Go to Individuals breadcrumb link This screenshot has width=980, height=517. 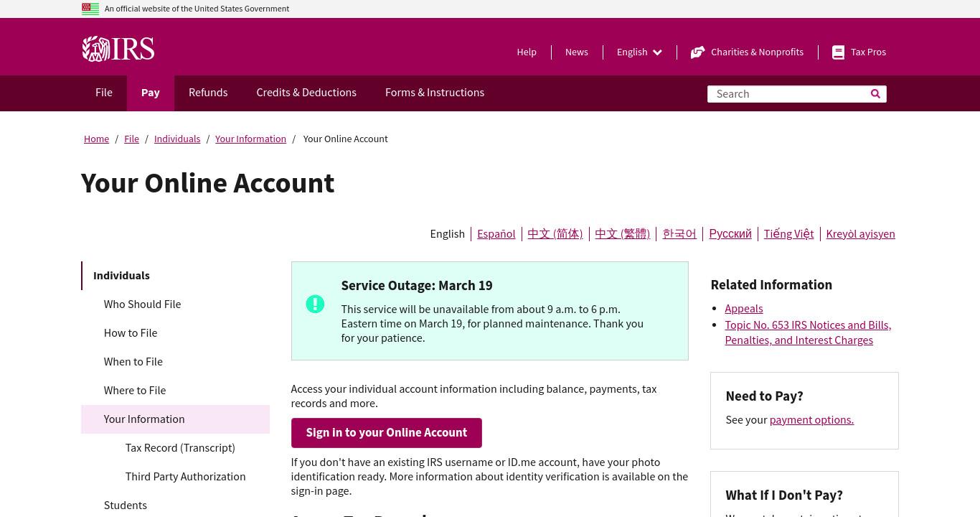[x=177, y=139]
